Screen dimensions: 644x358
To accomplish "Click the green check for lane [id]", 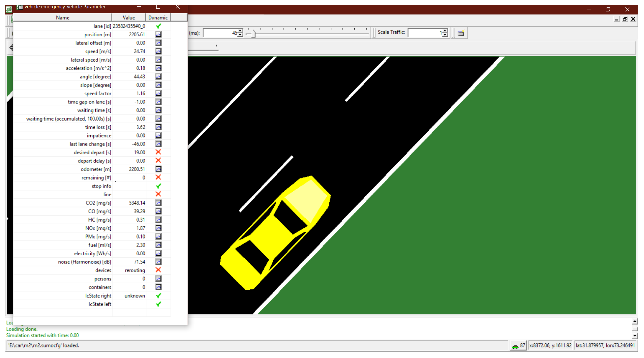I will 158,26.
